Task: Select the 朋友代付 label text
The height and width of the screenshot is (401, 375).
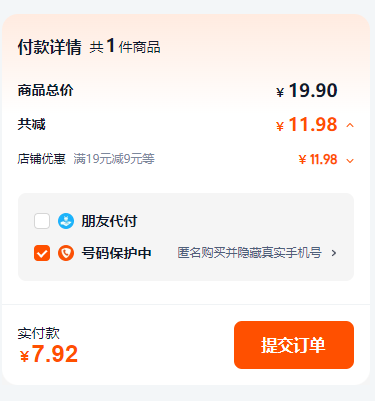Action: click(x=109, y=221)
